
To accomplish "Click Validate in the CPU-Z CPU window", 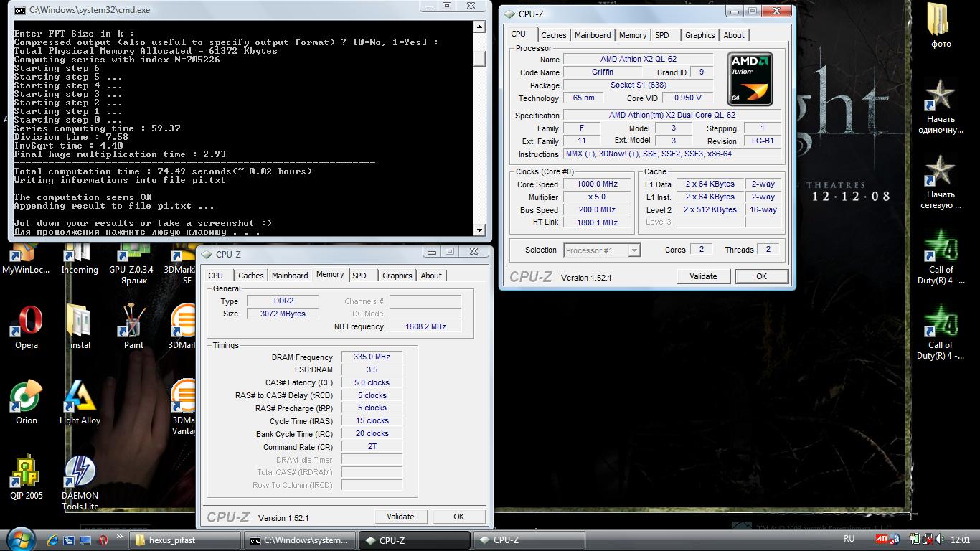I will pyautogui.click(x=703, y=276).
